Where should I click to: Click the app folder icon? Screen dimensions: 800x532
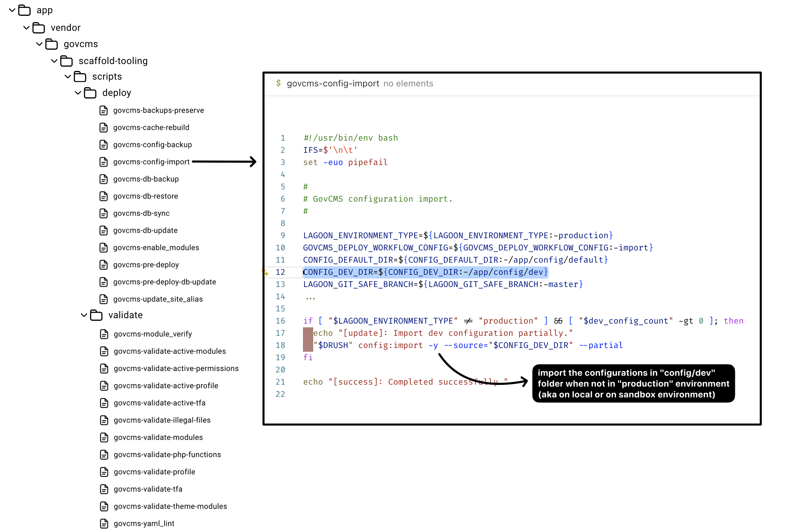pos(24,10)
